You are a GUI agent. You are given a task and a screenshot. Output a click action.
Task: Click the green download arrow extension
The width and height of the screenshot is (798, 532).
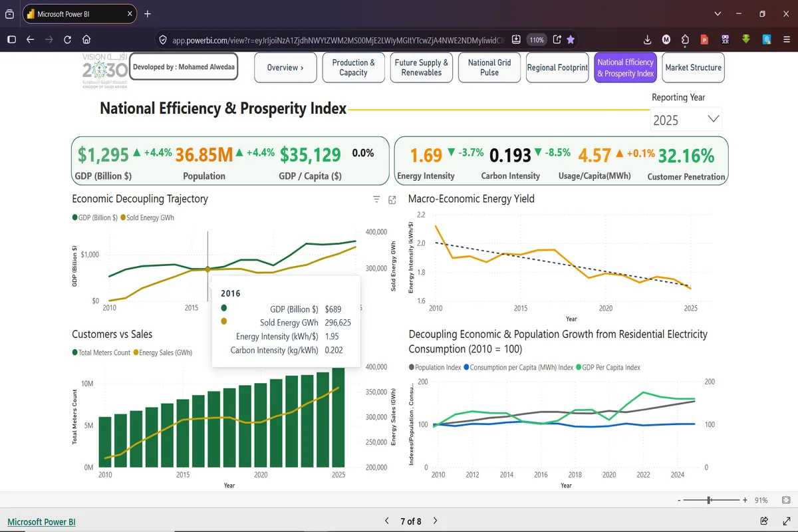coord(746,39)
